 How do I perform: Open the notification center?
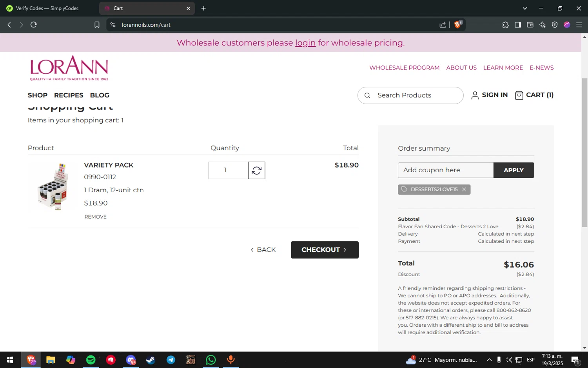575,360
